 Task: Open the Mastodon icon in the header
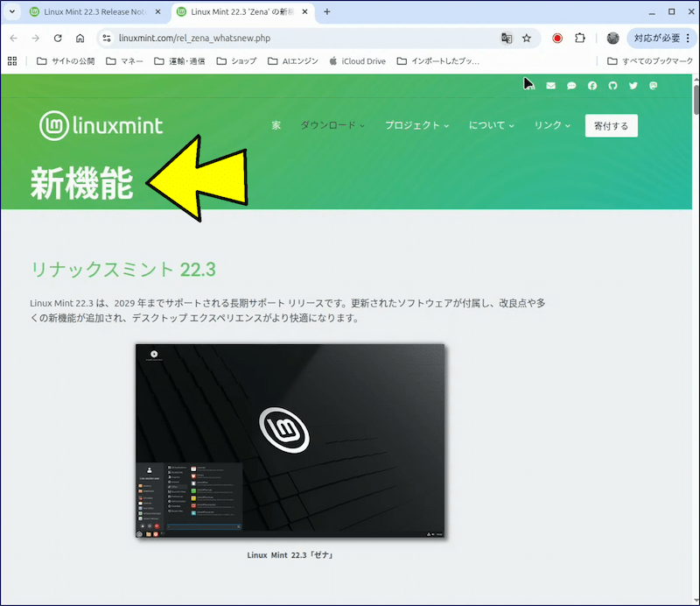click(x=653, y=85)
